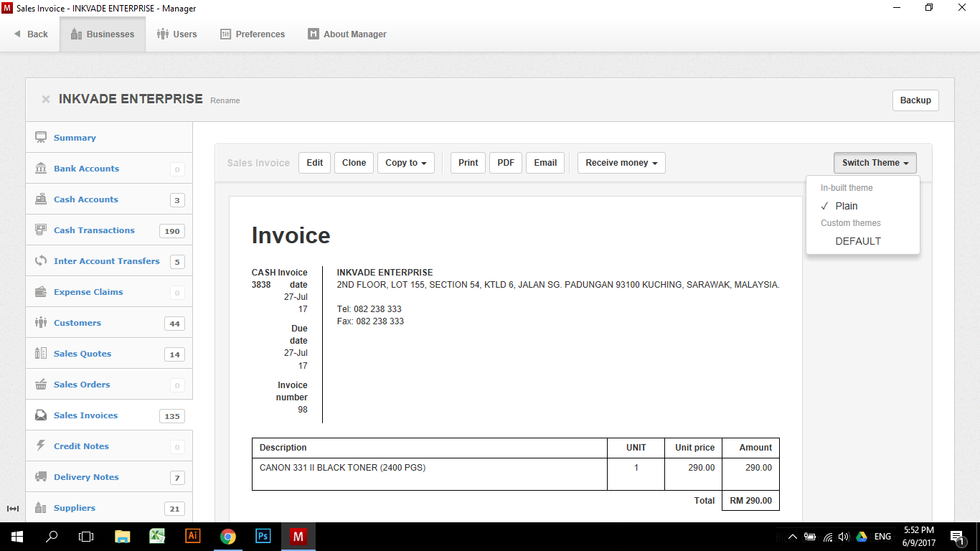Open Task View on the taskbar
Screen dimensions: 980x551
coord(86,537)
